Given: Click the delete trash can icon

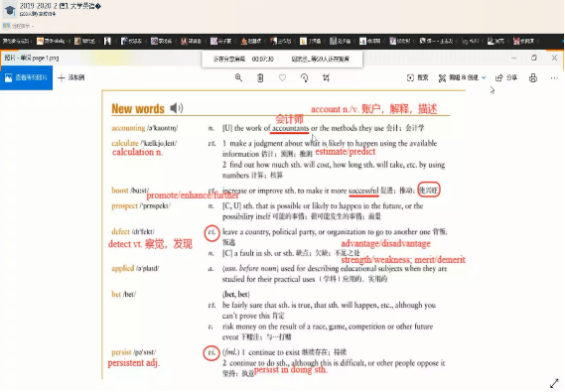Looking at the screenshot, I should click(x=260, y=77).
